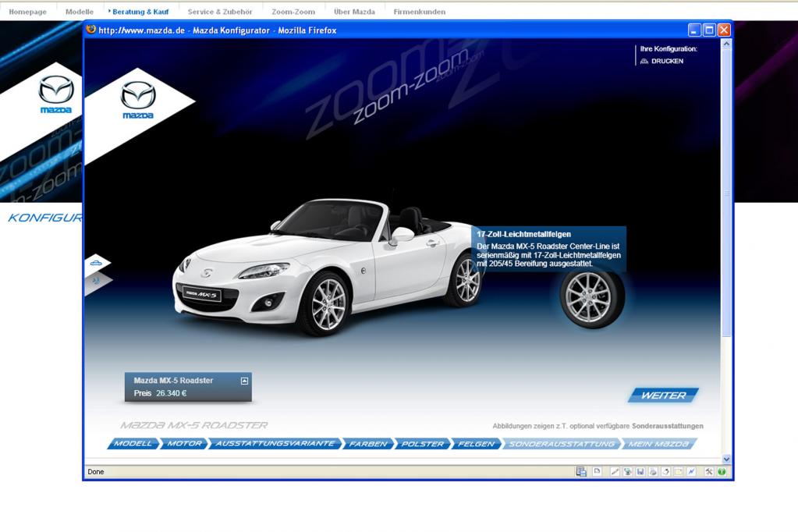Image resolution: width=798 pixels, height=532 pixels.
Task: Click the 'Done' status bar text
Action: (96, 472)
